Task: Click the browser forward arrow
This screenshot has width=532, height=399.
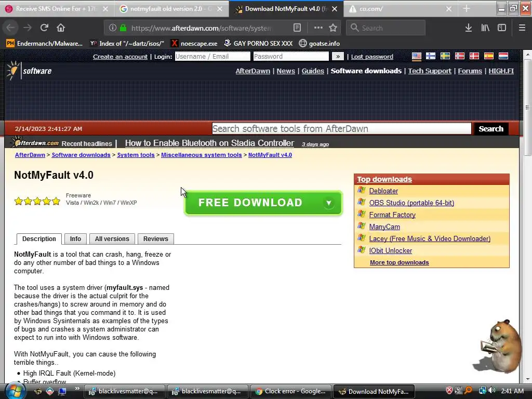Action: tap(28, 28)
